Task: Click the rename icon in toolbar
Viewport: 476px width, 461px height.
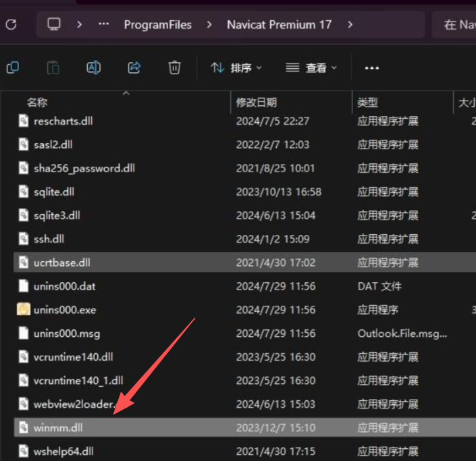Action: (x=93, y=67)
